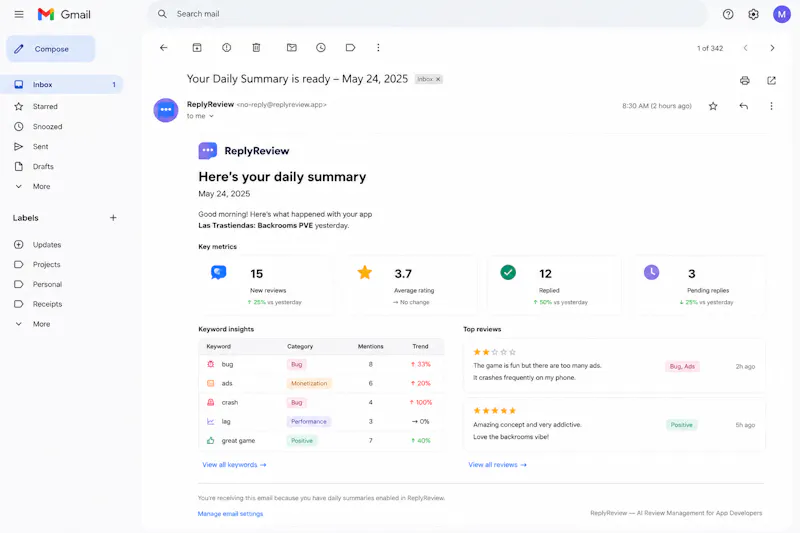
Task: Open the Settings gear icon
Action: tap(754, 14)
